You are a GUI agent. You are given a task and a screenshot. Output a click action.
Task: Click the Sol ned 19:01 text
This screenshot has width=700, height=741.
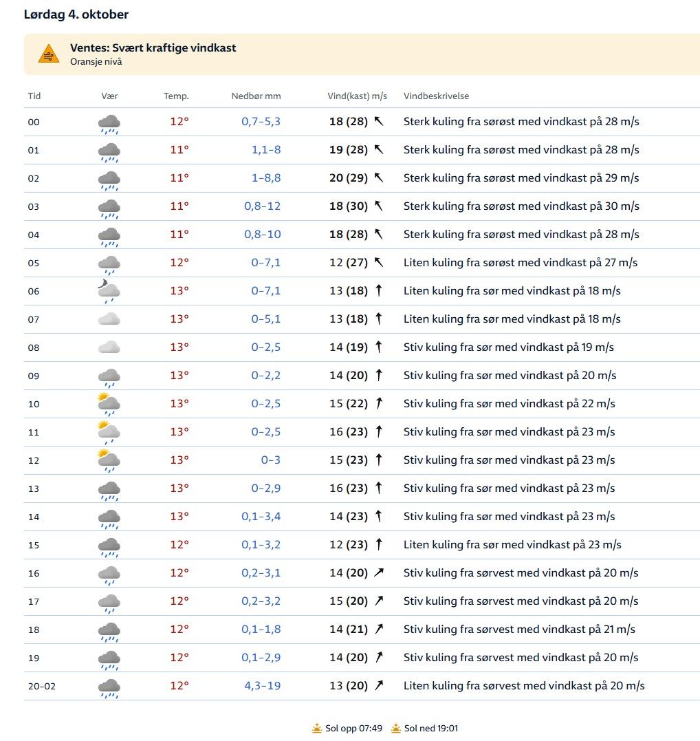click(430, 728)
